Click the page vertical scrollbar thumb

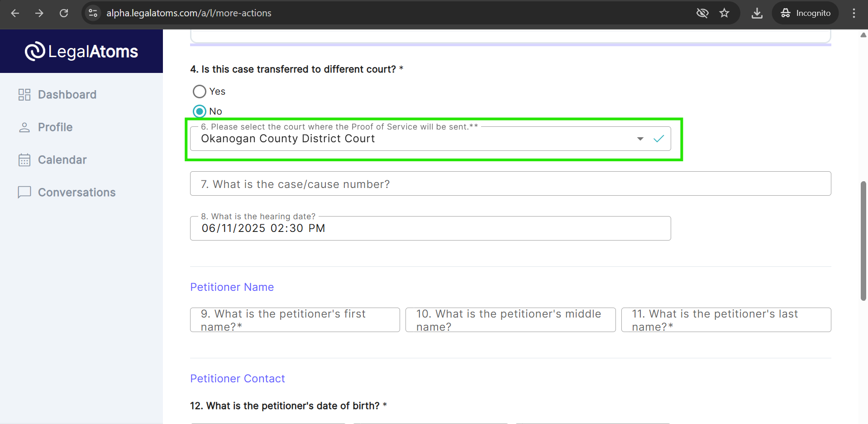tap(863, 241)
